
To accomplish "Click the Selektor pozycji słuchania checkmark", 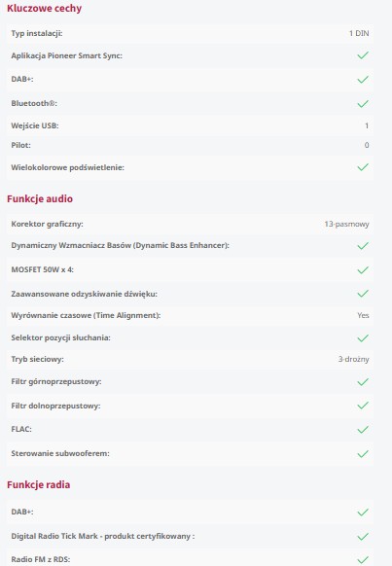I will coord(363,338).
